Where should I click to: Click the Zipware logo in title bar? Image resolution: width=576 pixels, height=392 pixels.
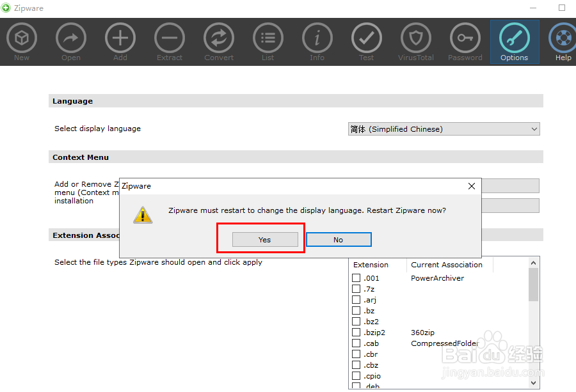(6, 8)
